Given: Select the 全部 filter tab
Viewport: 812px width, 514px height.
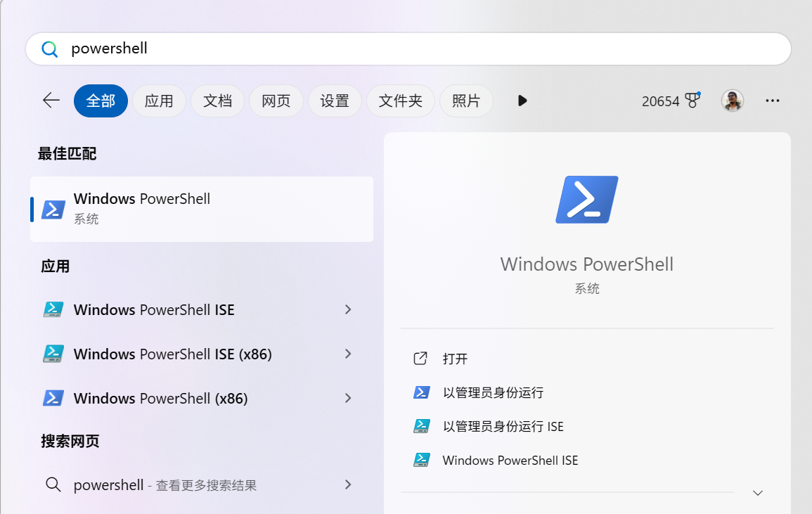Looking at the screenshot, I should pos(101,101).
